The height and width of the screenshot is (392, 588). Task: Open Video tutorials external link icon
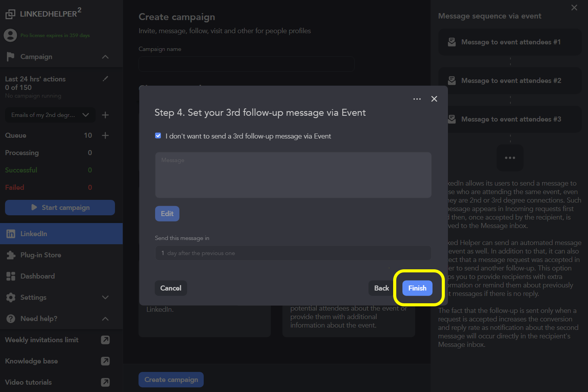pyautogui.click(x=105, y=382)
